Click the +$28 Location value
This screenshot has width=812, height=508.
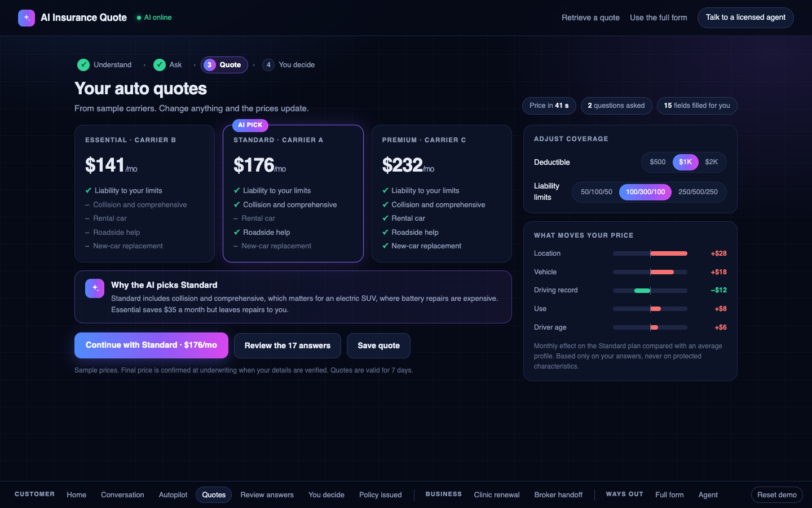coord(718,253)
